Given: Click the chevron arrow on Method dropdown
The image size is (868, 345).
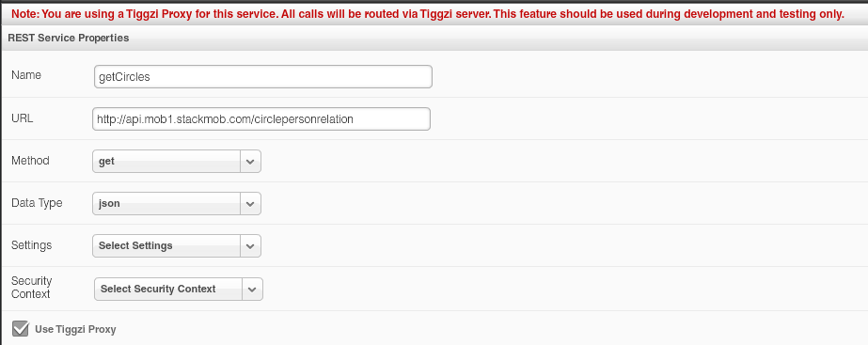Looking at the screenshot, I should coord(250,161).
